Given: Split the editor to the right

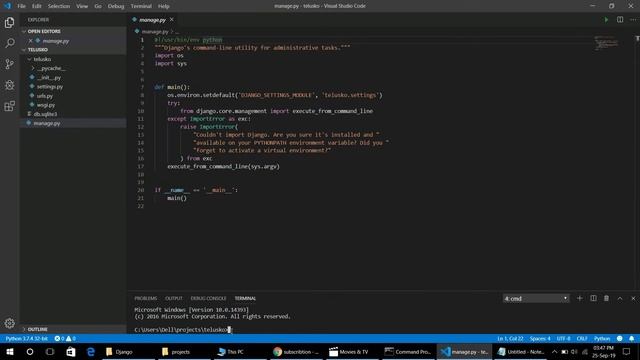Looking at the screenshot, I should [620, 20].
